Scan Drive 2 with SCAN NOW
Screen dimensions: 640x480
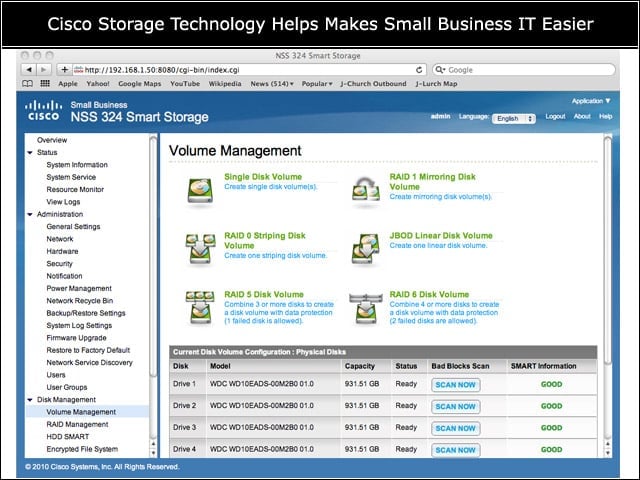click(455, 407)
